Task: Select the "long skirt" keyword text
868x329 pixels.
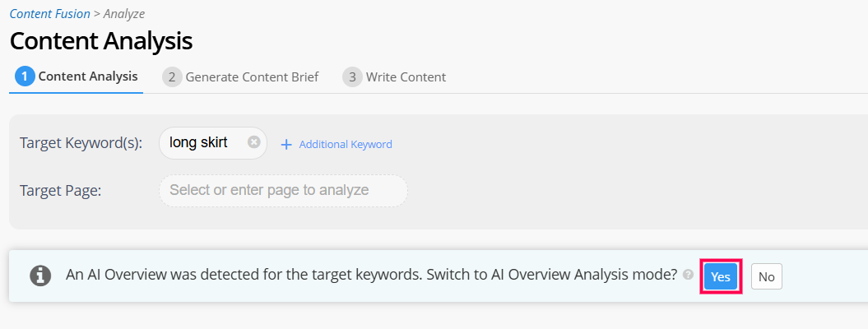Action: pyautogui.click(x=198, y=142)
